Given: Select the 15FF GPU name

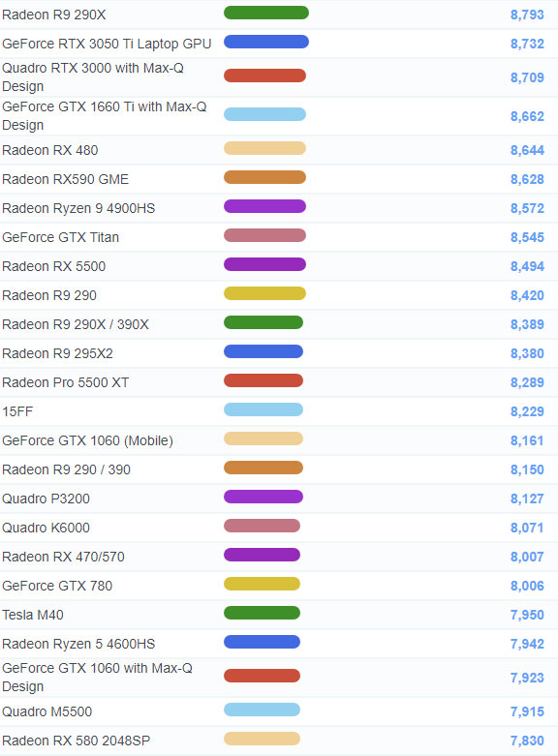Looking at the screenshot, I should coord(17,411).
